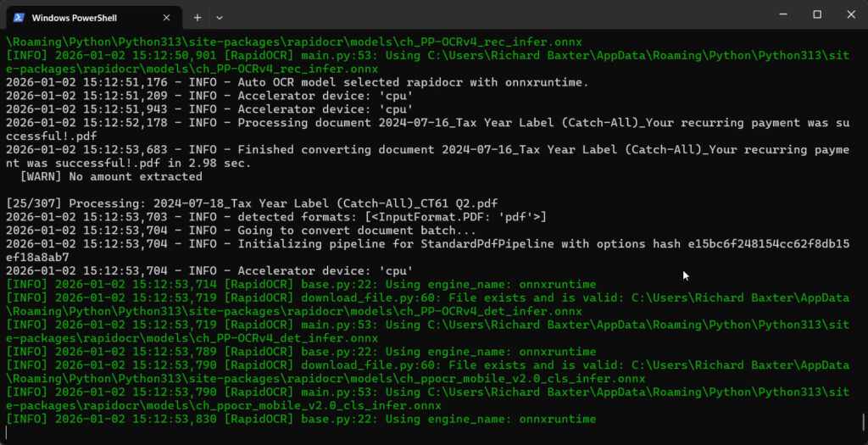This screenshot has width=868, height=445.
Task: Select the Windows PowerShell tab title
Action: pos(73,16)
